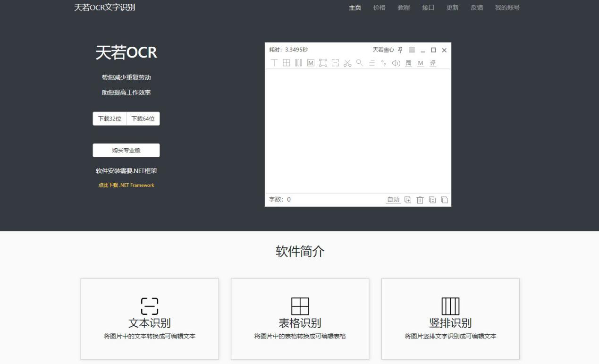Click the copy icon in the status bar
Viewport: 599px width, 364px height.
click(445, 200)
